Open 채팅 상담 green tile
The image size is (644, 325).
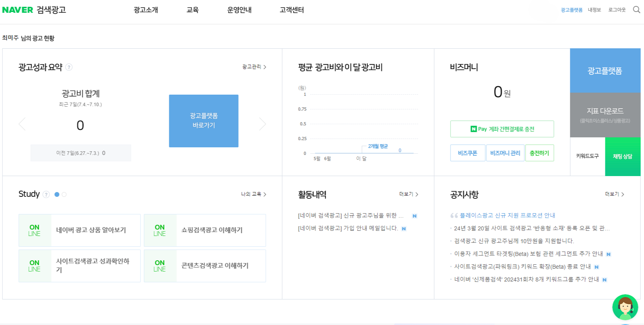click(622, 157)
